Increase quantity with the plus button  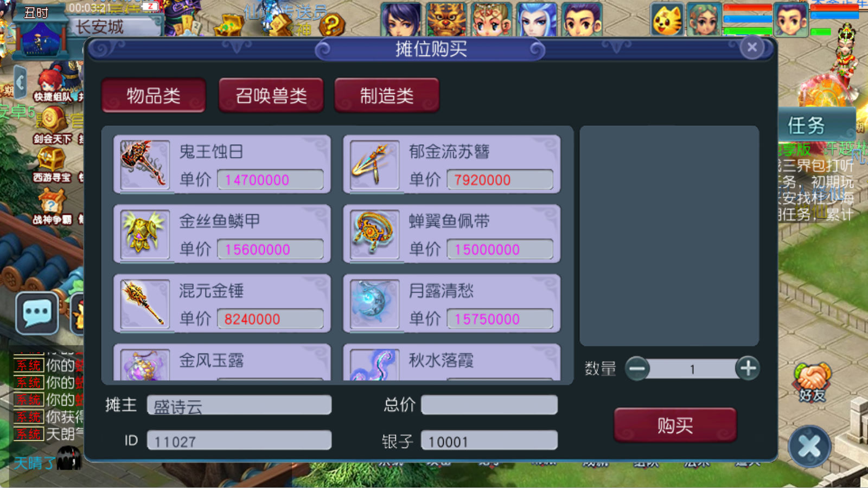click(x=748, y=369)
